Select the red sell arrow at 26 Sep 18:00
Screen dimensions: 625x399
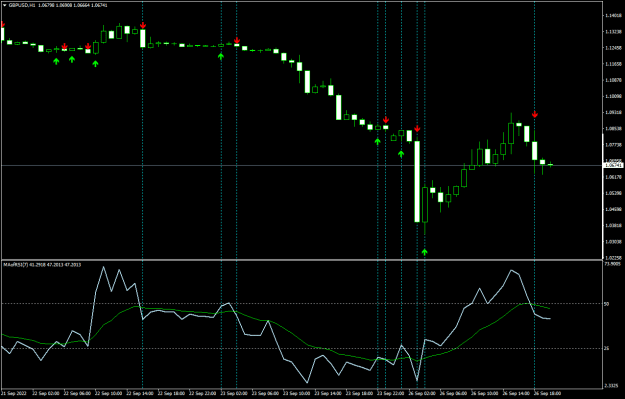point(535,114)
